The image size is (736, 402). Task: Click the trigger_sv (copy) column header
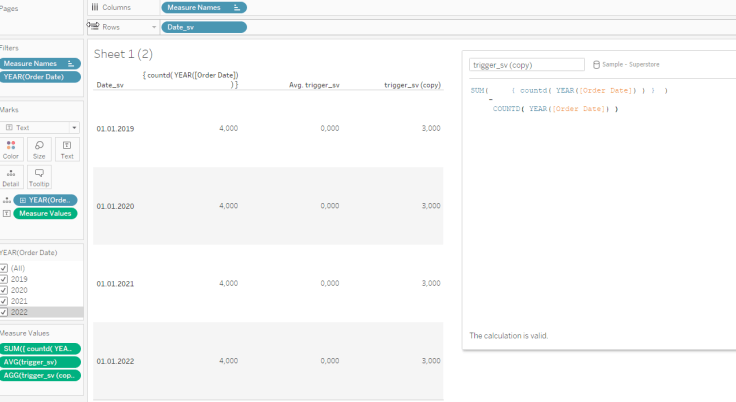(x=412, y=85)
